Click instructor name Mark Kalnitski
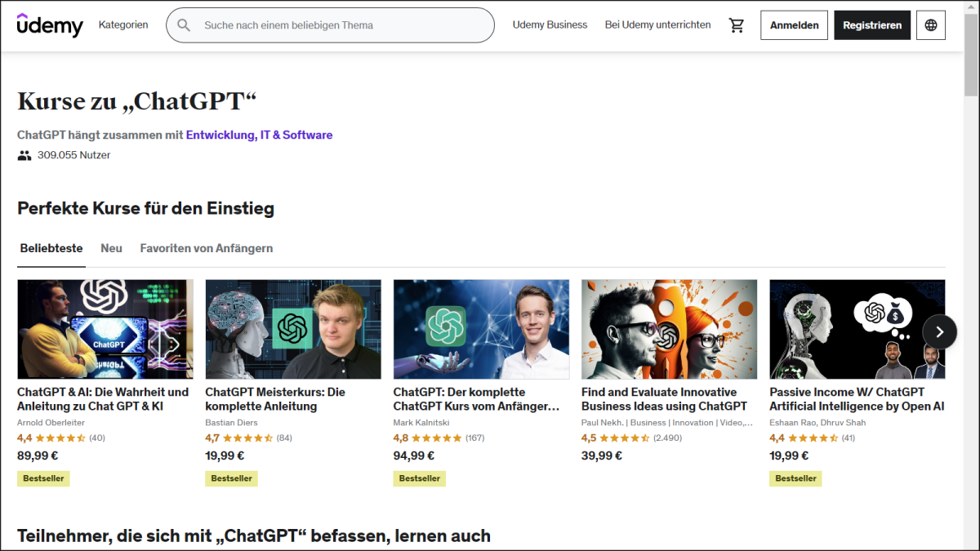Screen dimensions: 980x551 (x=421, y=423)
